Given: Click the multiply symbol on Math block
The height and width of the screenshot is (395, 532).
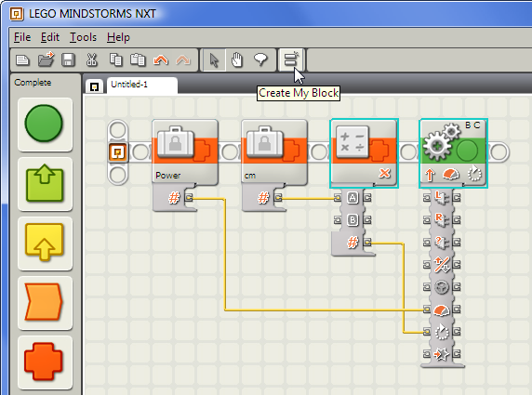Looking at the screenshot, I should [x=384, y=173].
